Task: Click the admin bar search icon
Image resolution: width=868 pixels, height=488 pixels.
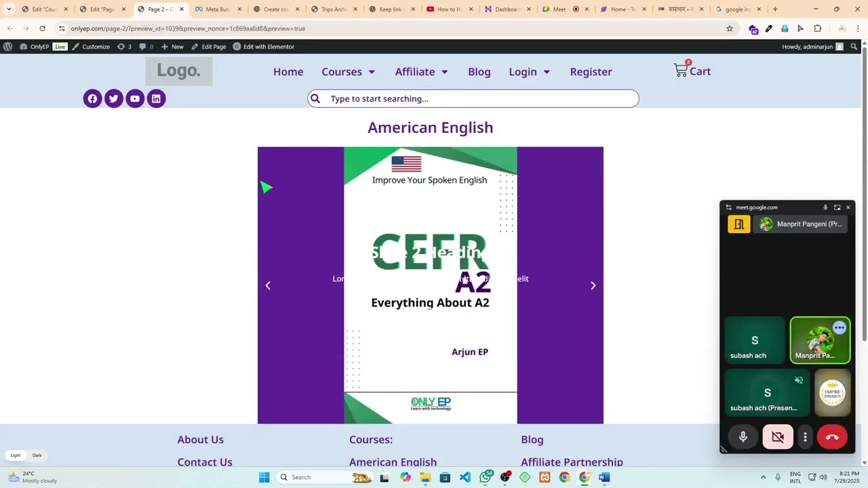Action: 854,47
